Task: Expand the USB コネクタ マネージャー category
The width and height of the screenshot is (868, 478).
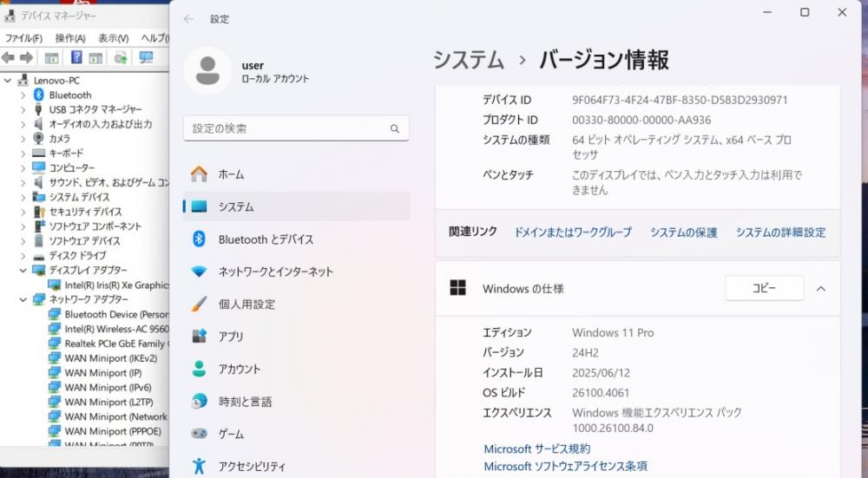Action: [23, 109]
